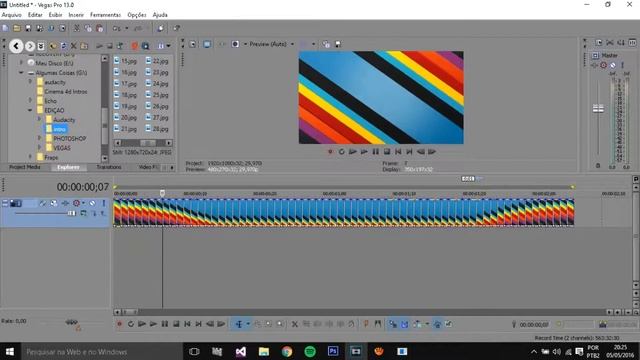Toggle ignore event grouping
Image resolution: width=640 pixels, height=360 pixels.
pyautogui.click(x=449, y=324)
